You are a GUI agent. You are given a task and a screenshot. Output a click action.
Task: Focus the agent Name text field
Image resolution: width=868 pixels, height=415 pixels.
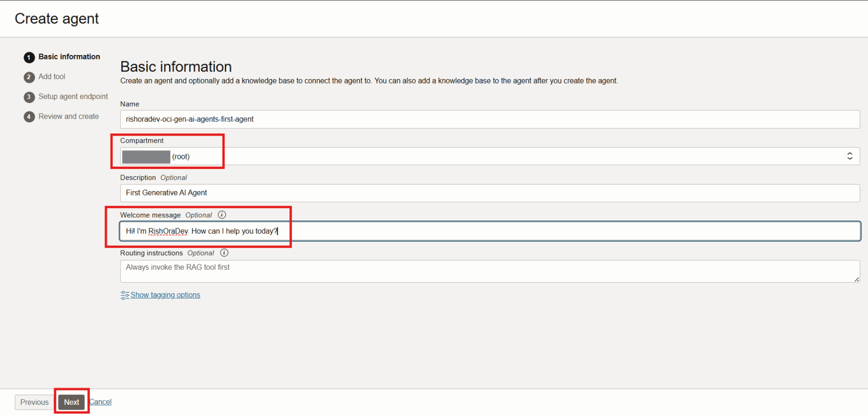(x=489, y=119)
